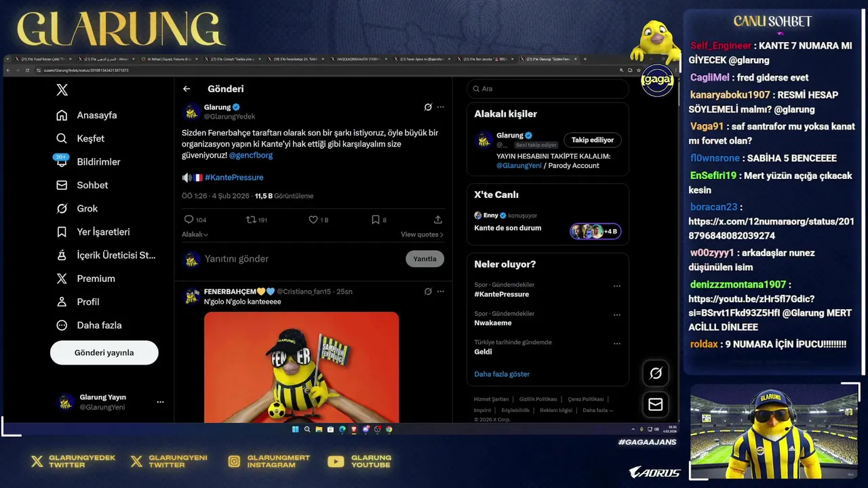Click Daha fazla göster link

[502, 374]
